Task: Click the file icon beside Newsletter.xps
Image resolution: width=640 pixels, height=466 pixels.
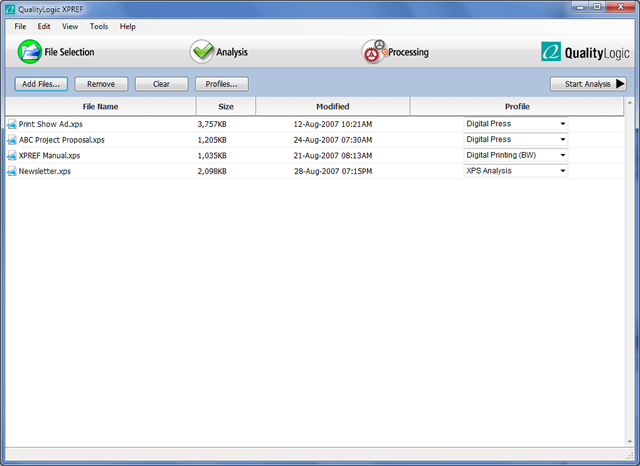Action: pos(12,171)
